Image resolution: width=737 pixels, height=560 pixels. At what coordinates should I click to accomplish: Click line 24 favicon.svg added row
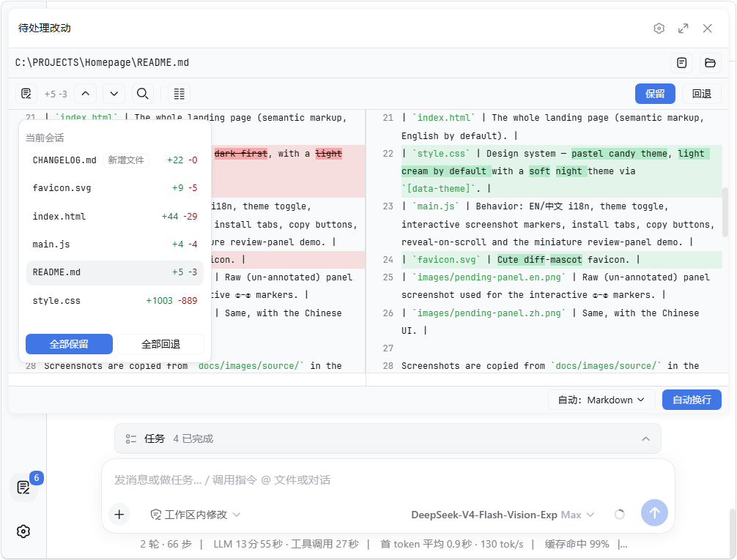click(562, 260)
